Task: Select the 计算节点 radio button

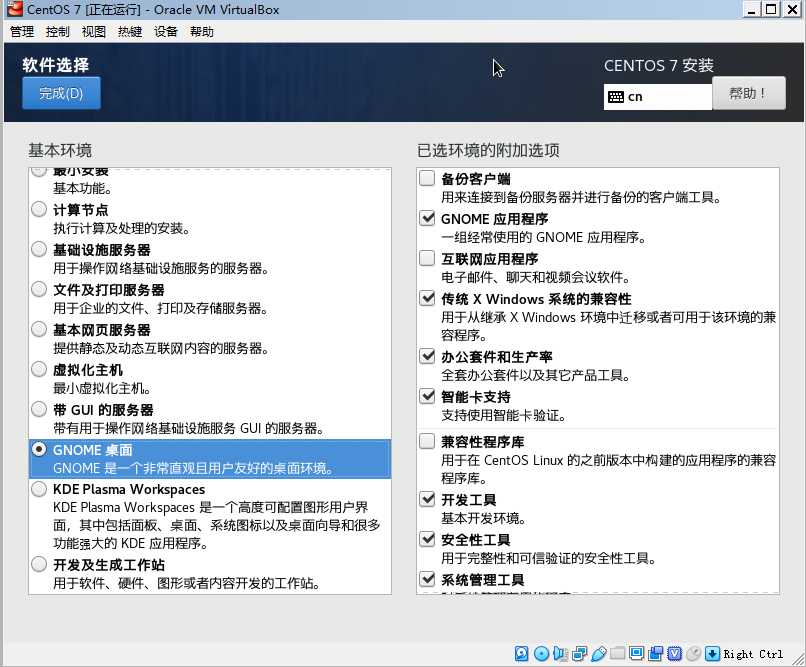Action: 39,210
